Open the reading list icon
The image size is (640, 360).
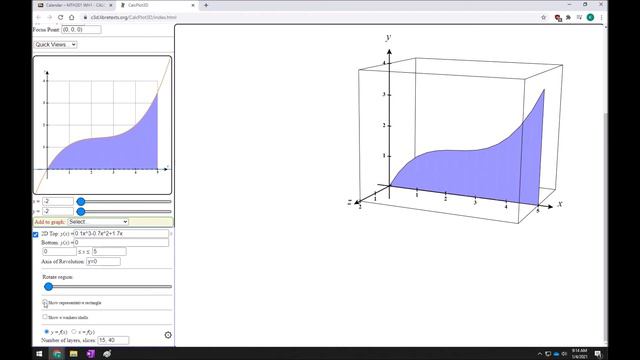tap(579, 18)
